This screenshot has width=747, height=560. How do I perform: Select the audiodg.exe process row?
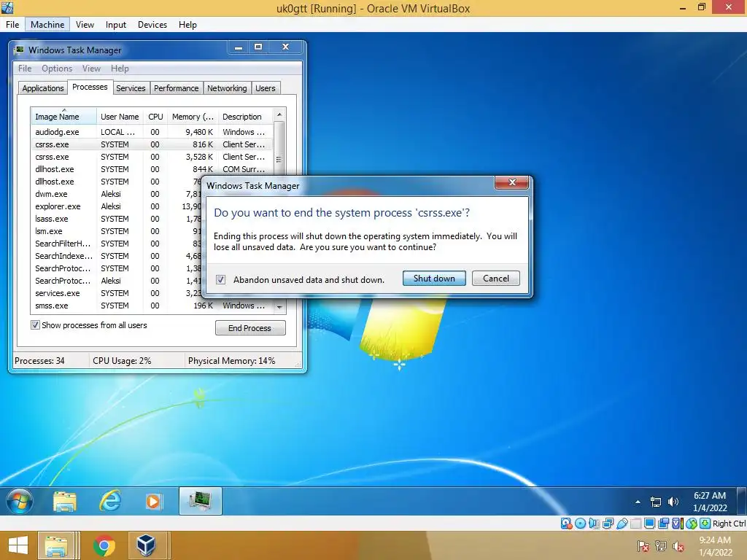click(x=152, y=132)
